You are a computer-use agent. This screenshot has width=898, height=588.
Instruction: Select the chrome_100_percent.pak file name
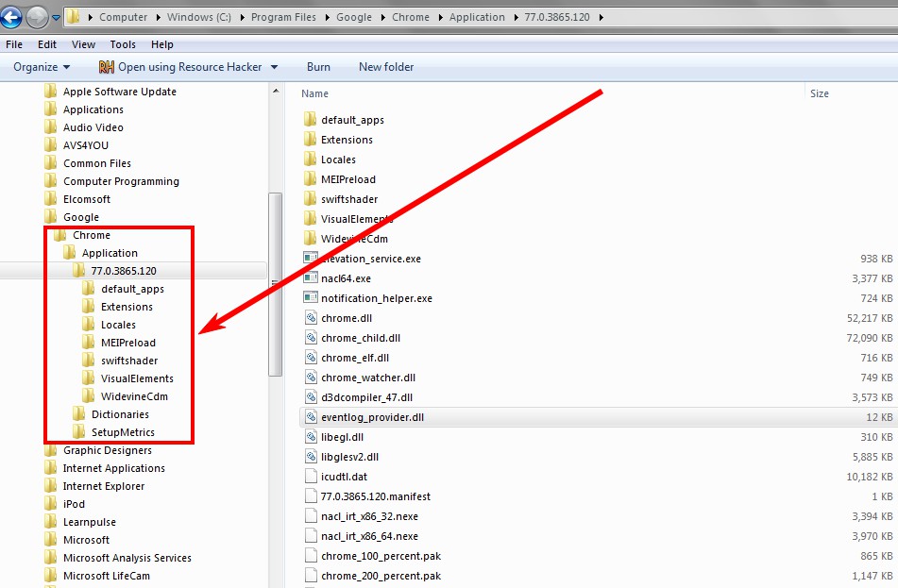click(x=381, y=556)
